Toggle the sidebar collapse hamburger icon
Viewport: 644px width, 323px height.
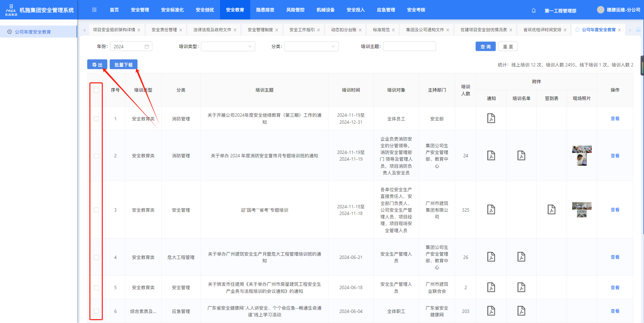point(94,10)
